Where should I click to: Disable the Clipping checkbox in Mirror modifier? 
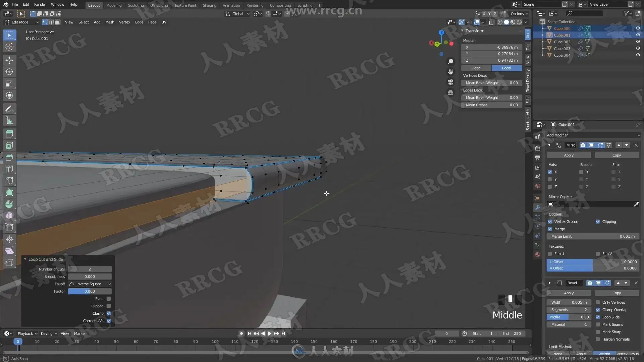(598, 222)
